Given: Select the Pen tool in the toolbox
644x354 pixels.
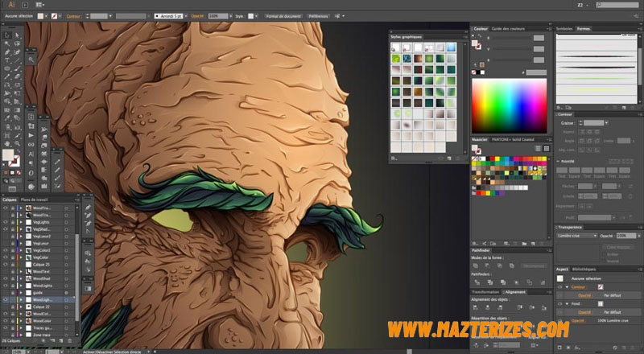Looking at the screenshot, I should [x=7, y=52].
